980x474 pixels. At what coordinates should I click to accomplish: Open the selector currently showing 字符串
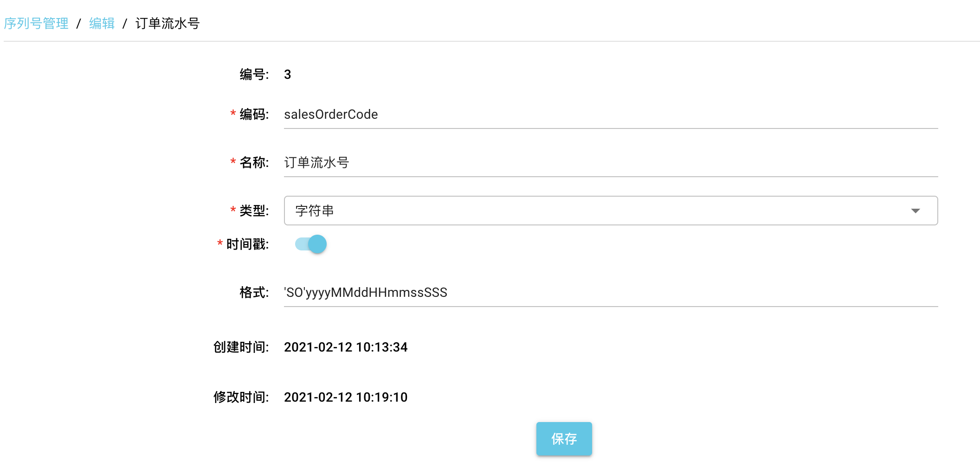click(x=610, y=211)
